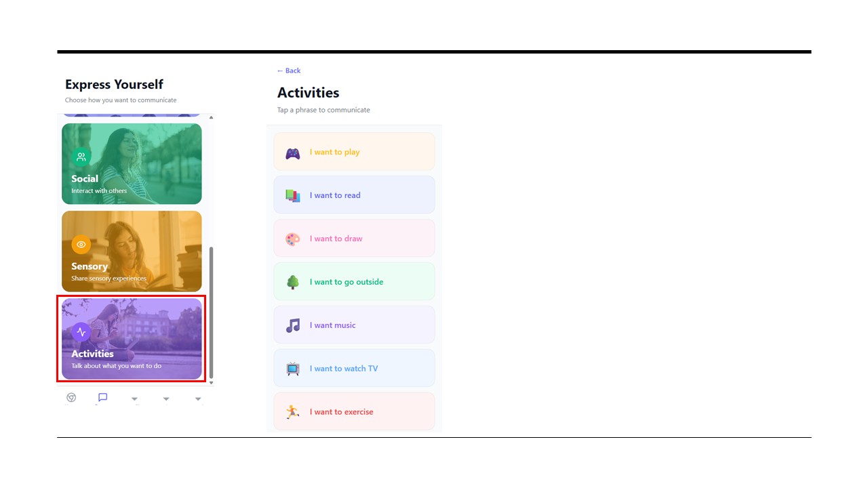The width and height of the screenshot is (868, 488).
Task: Open the chat bubble tab in bottom navigation
Action: [x=103, y=398]
